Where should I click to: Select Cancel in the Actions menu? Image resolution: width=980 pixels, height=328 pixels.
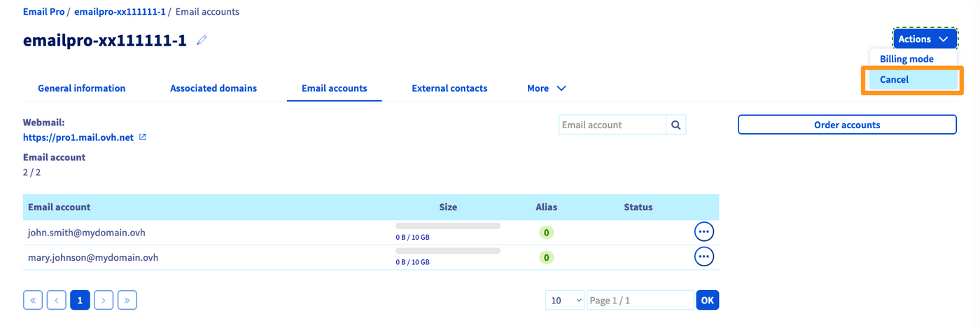point(913,79)
